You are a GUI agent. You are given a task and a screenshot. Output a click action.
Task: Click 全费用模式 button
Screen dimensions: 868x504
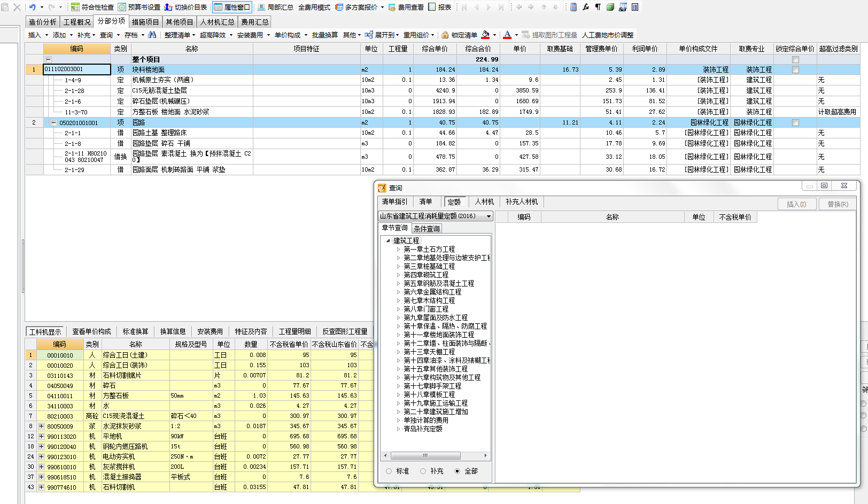click(314, 7)
